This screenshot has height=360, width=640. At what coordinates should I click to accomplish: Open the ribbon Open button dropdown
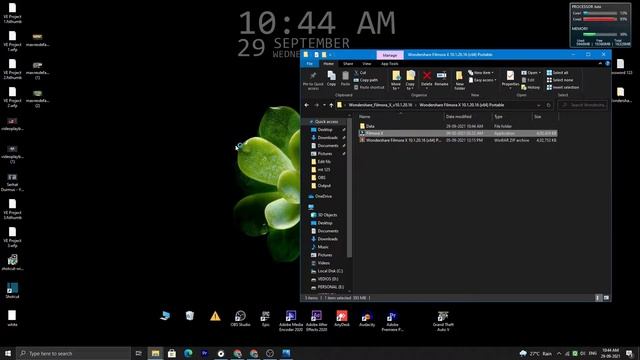(x=531, y=73)
